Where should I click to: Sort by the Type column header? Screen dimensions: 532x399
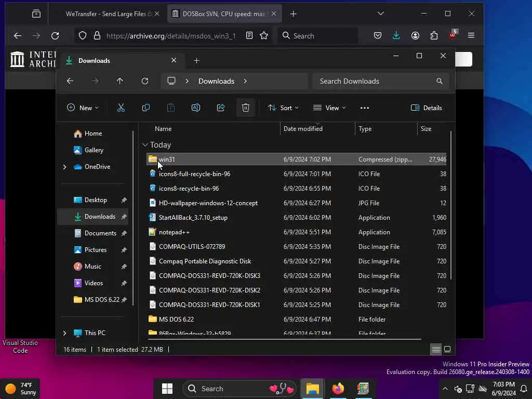click(x=365, y=129)
